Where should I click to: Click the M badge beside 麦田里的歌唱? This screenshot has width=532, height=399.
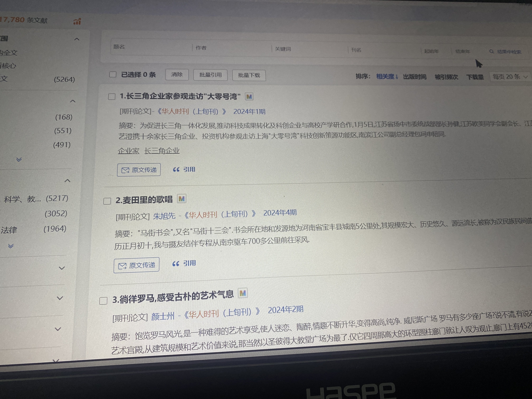click(182, 199)
